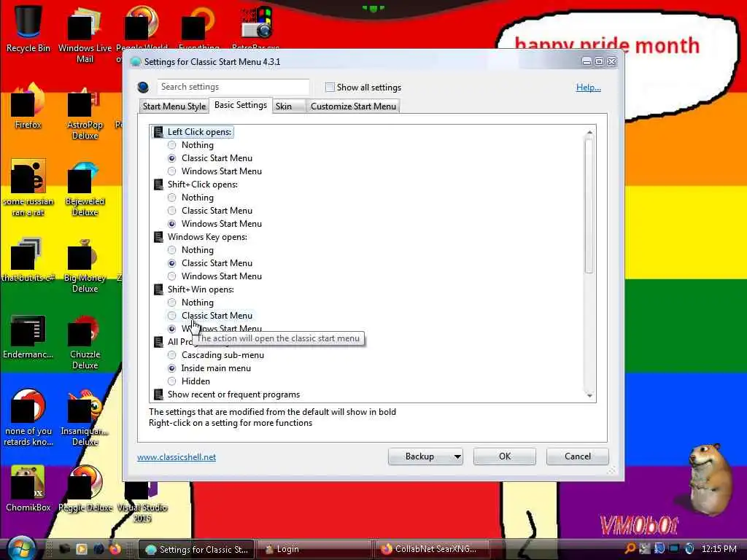The width and height of the screenshot is (747, 560).
Task: Switch to CollabNet SearXNG taskbar window
Action: (433, 549)
